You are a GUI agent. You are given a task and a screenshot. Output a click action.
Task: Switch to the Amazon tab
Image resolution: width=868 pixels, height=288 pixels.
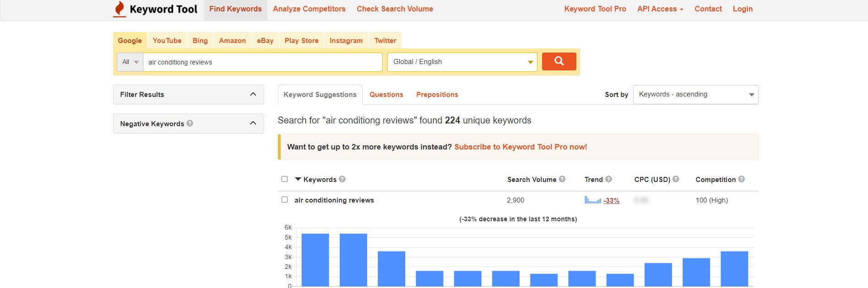click(x=232, y=40)
